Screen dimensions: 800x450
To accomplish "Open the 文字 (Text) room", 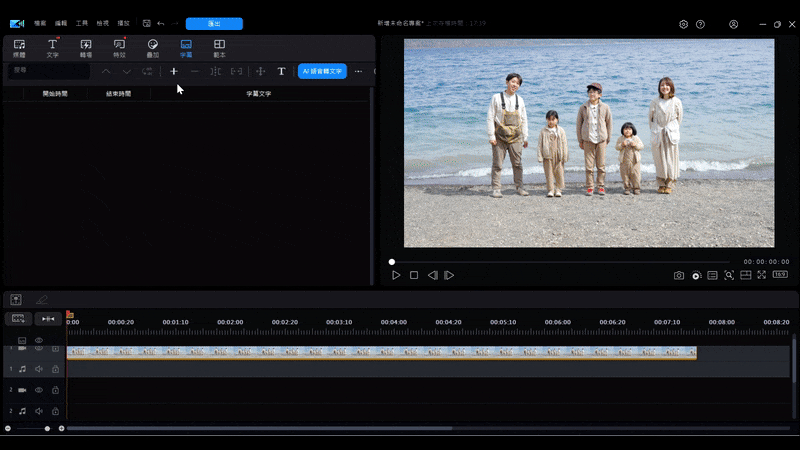I will 52,48.
